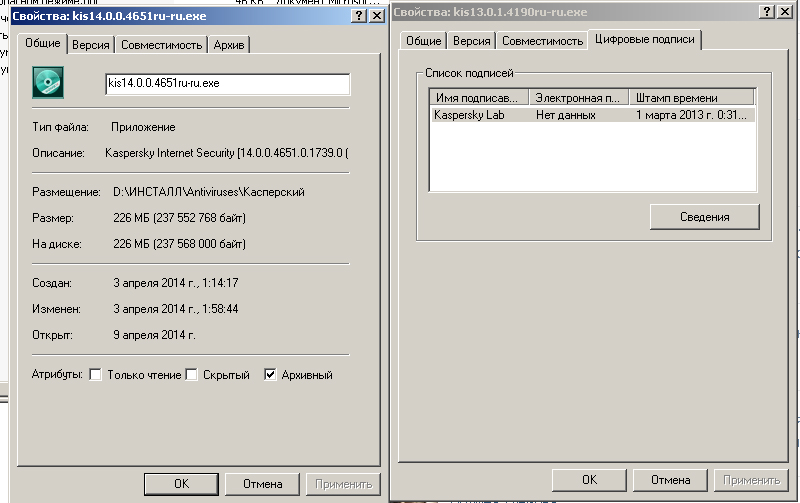
Task: Click on-disk size '226 МБ (237 568 000 байт)'
Action: (x=179, y=244)
